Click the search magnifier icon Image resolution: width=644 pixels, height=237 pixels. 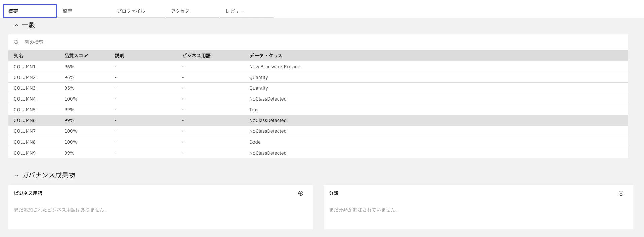point(16,42)
